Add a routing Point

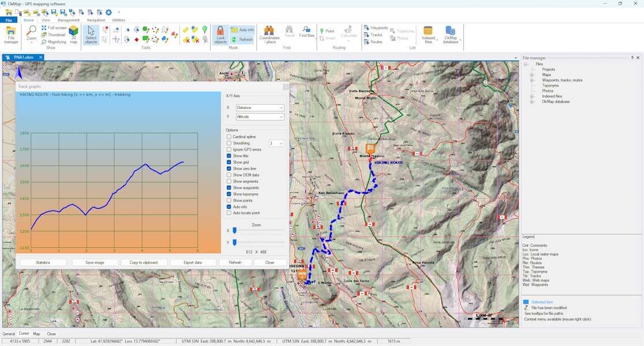(x=327, y=31)
